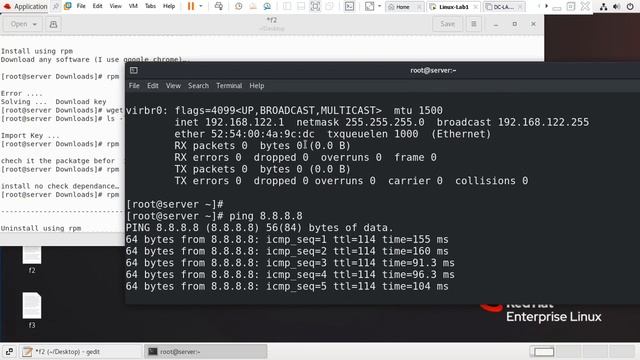Image resolution: width=640 pixels, height=360 pixels.
Task: Click the stretch guest display icon
Action: pyautogui.click(x=369, y=6)
